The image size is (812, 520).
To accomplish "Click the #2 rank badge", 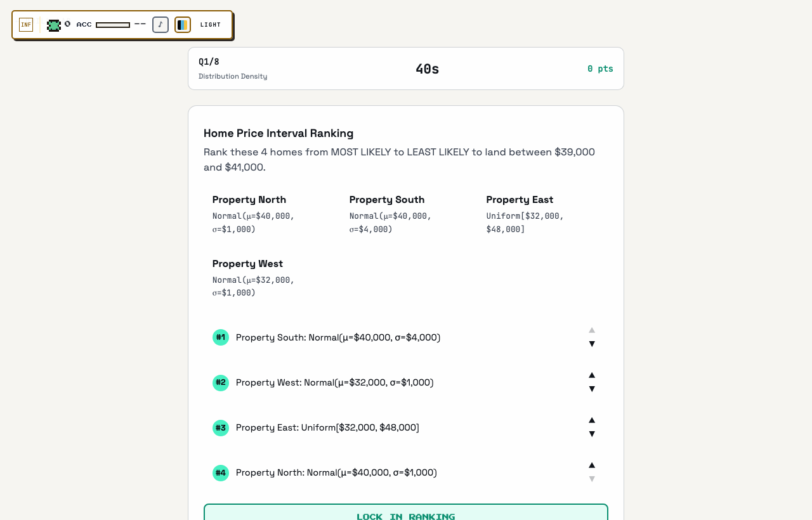I will [x=221, y=382].
